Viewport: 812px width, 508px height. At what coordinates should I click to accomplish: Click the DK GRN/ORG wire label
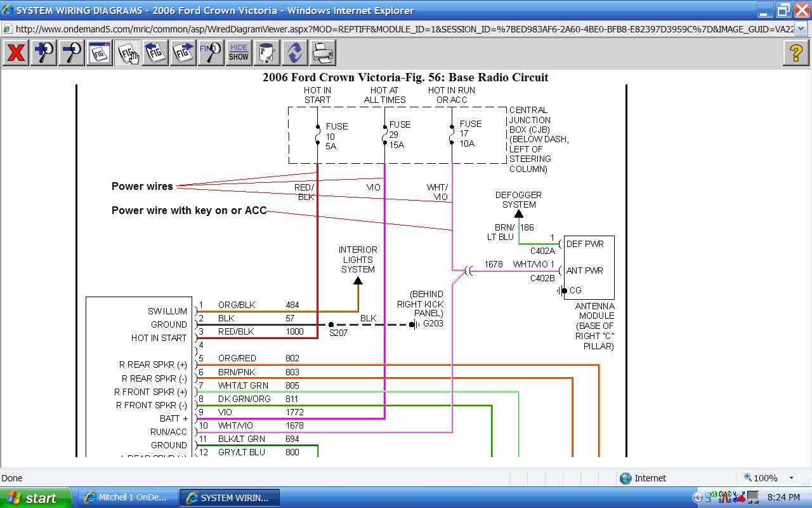tap(244, 399)
